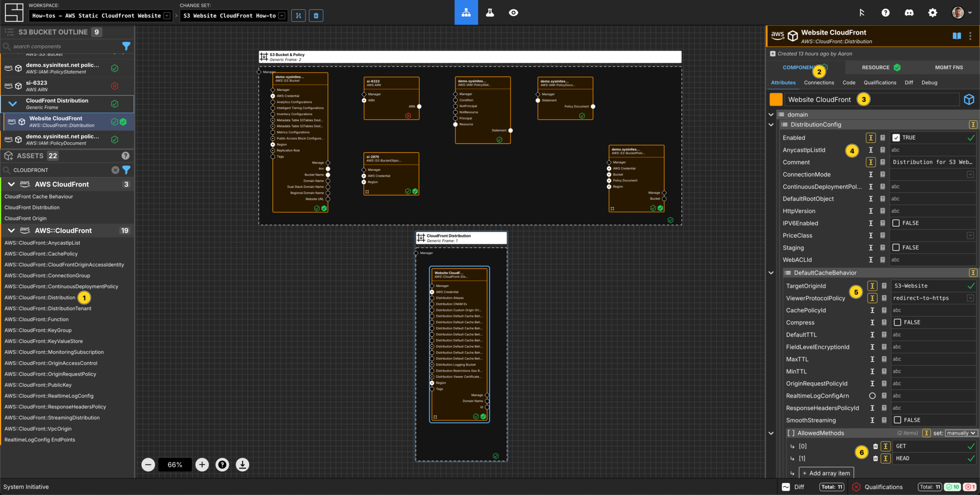Switch to the lab flask view
This screenshot has width=980, height=495.
(x=490, y=12)
